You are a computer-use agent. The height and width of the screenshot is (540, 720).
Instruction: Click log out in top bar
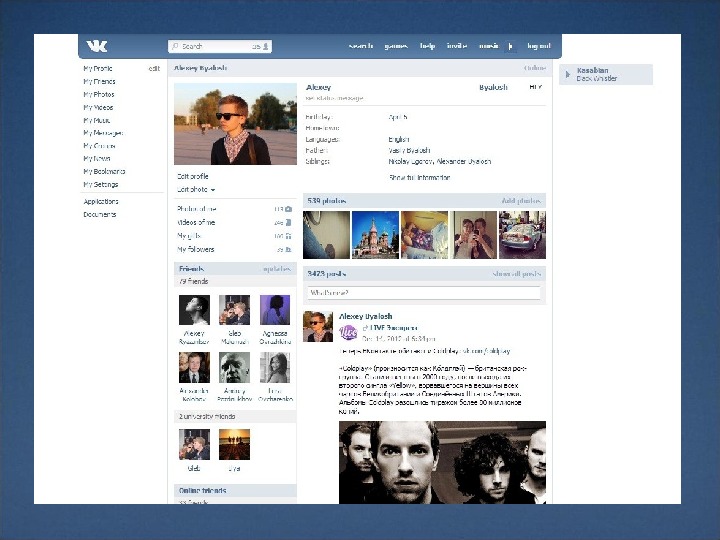[539, 46]
